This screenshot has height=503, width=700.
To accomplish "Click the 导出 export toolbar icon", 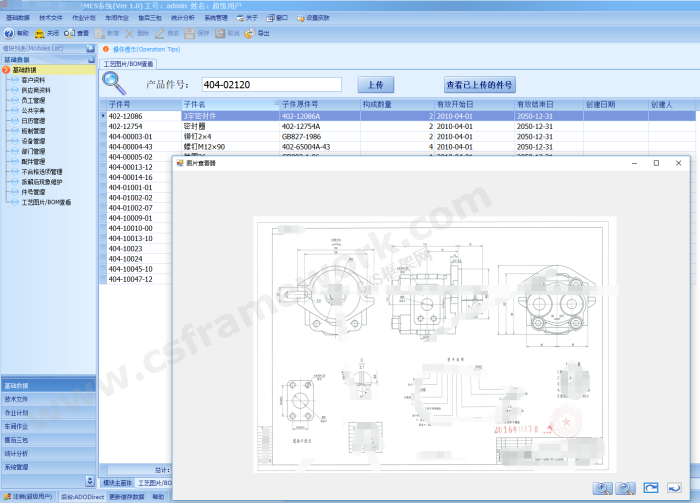I will tap(257, 33).
